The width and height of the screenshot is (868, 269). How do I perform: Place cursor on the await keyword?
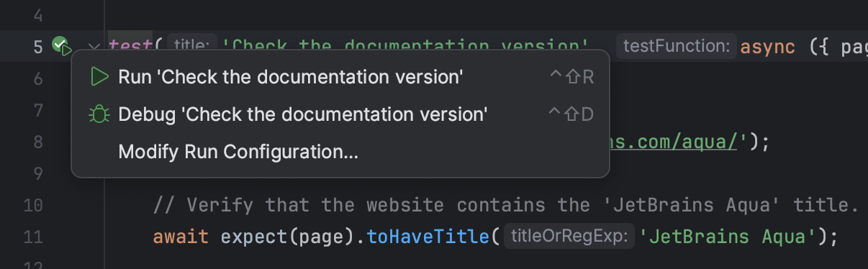click(181, 235)
